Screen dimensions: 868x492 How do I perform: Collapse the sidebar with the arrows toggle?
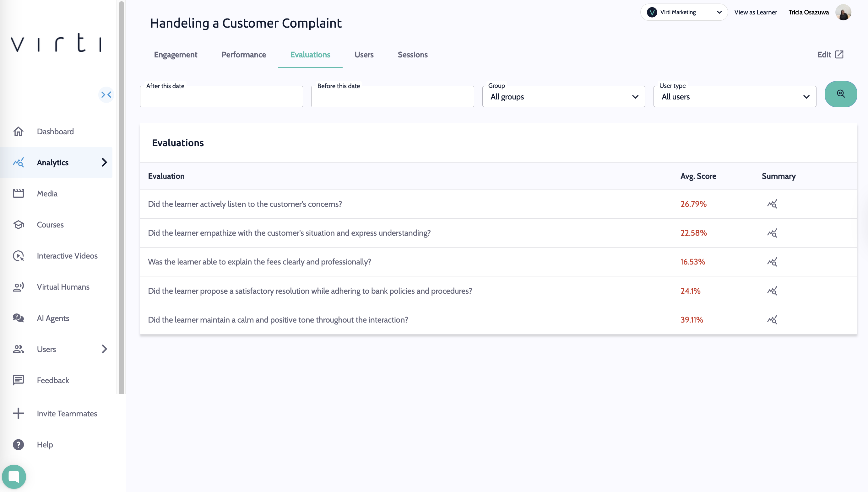point(106,95)
